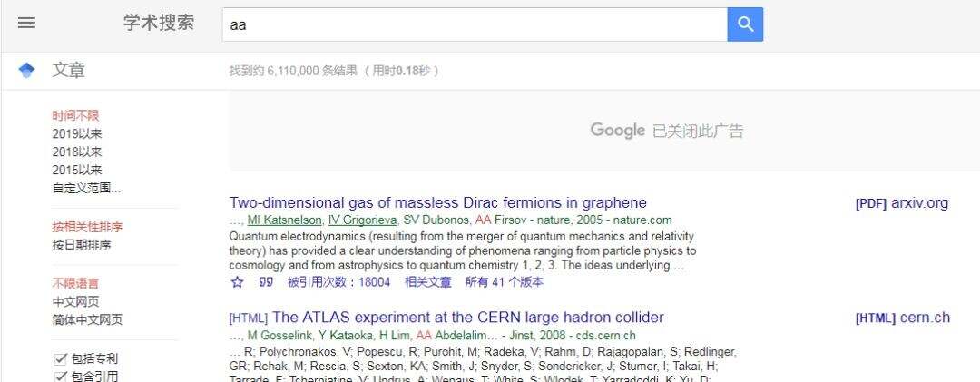The height and width of the screenshot is (382, 980).
Task: Select 简体中文网页 language filter
Action: pos(87,320)
